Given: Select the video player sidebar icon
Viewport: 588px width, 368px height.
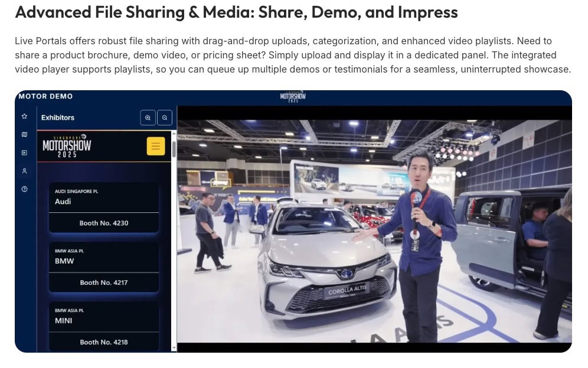Looking at the screenshot, I should tap(24, 153).
